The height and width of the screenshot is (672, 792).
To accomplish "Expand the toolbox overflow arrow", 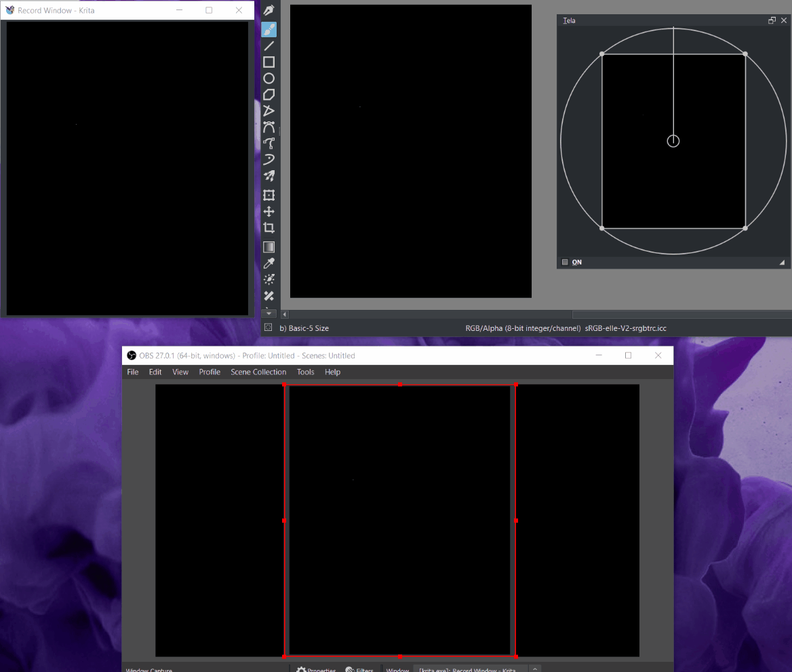I will click(269, 313).
